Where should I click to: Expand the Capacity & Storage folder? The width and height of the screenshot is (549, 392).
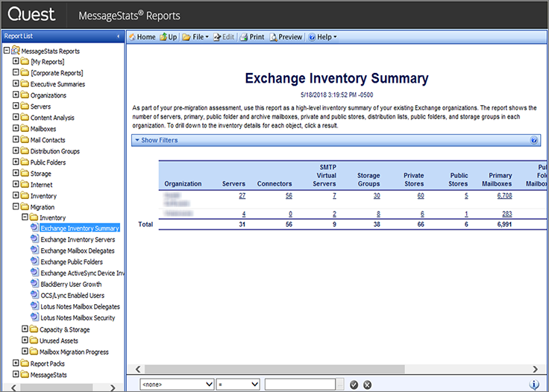pyautogui.click(x=25, y=329)
